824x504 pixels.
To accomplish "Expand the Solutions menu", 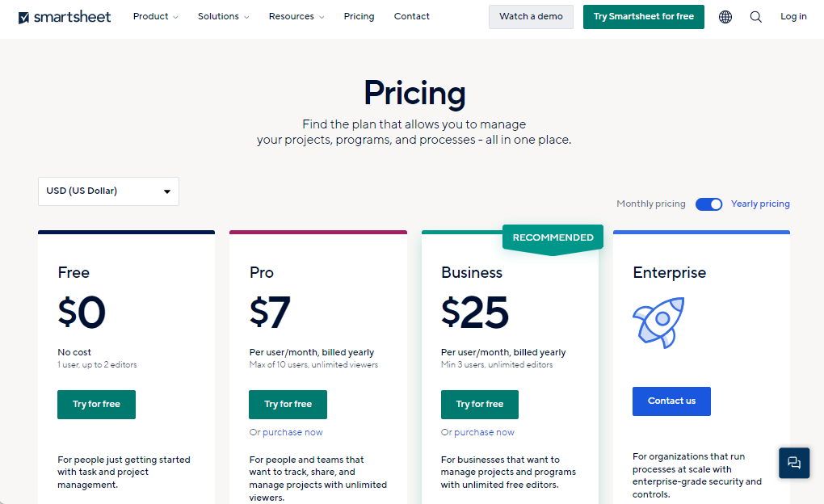I will pyautogui.click(x=223, y=17).
